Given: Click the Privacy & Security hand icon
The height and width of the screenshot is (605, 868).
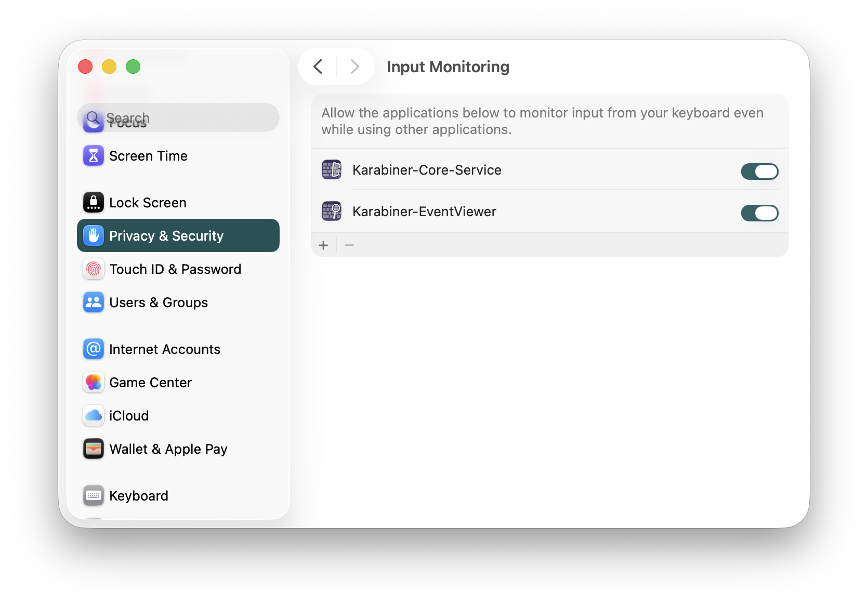Looking at the screenshot, I should [x=93, y=235].
